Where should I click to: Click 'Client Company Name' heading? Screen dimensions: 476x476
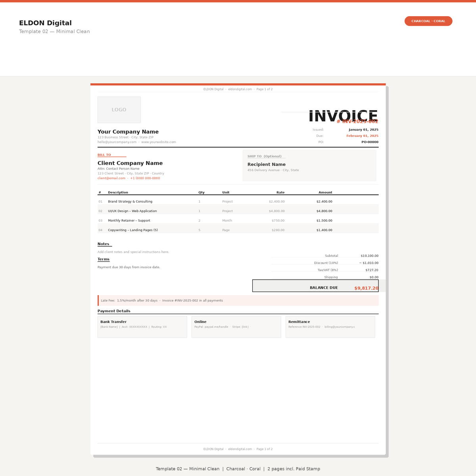click(130, 163)
